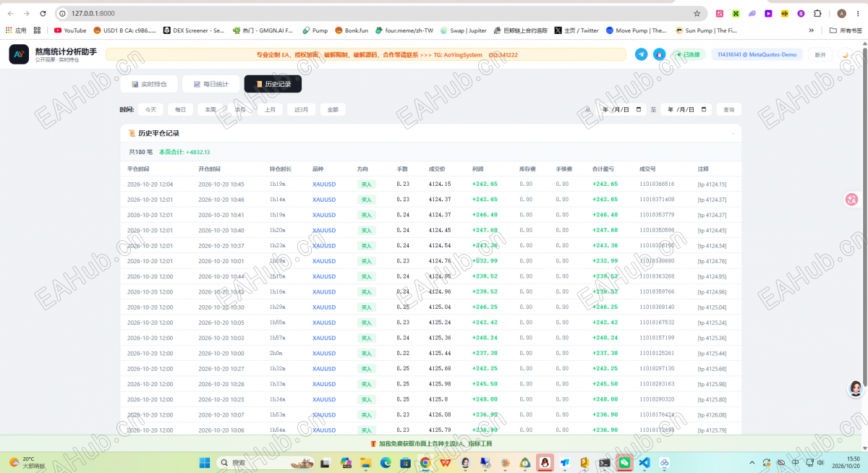The height and width of the screenshot is (473, 868).
Task: Open the start date picker field
Action: pyautogui.click(x=620, y=110)
